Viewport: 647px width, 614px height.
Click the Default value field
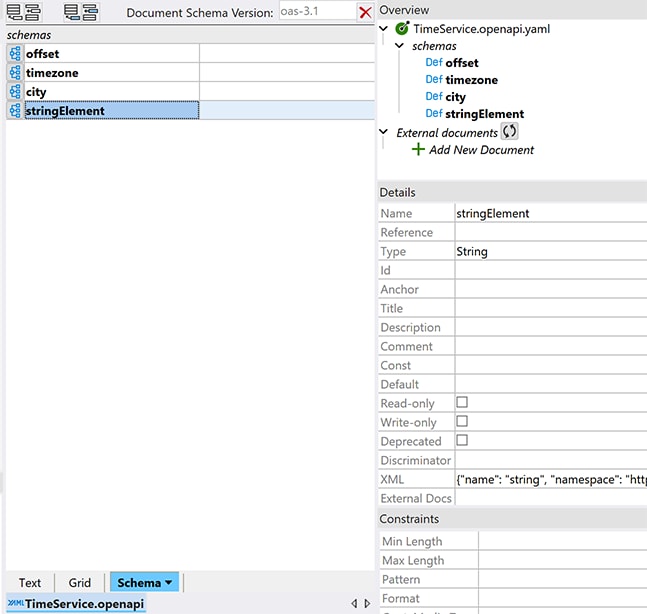coord(551,384)
